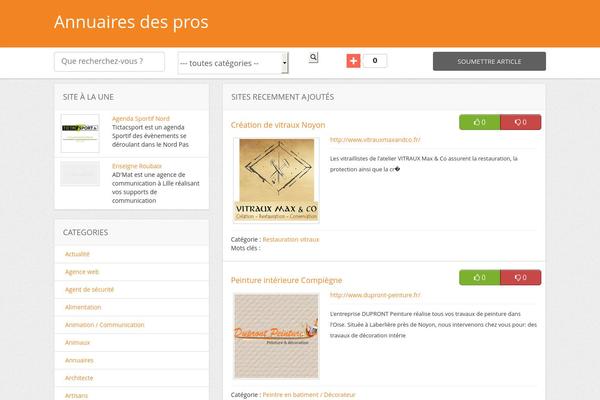Open the toutes catégories dropdown
This screenshot has height=400, width=600.
pyautogui.click(x=233, y=63)
